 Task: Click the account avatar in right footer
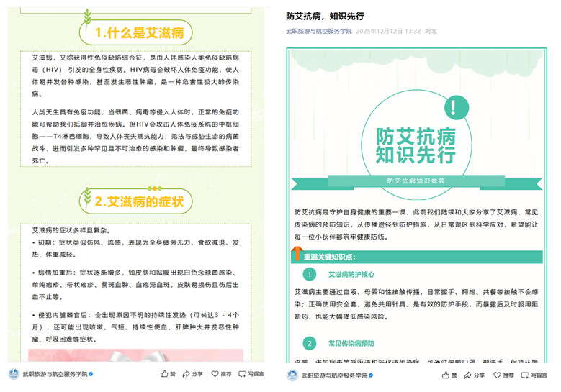click(293, 375)
